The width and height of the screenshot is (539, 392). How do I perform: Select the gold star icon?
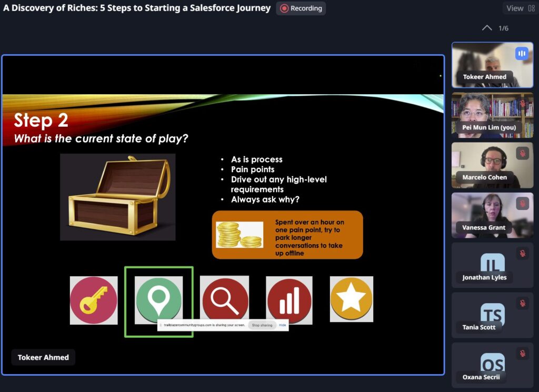click(x=351, y=299)
